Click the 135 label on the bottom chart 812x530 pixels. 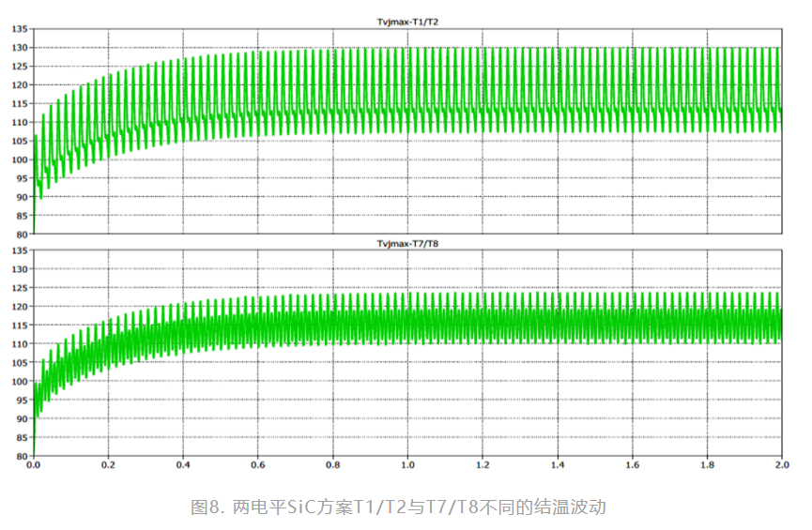[x=19, y=250]
